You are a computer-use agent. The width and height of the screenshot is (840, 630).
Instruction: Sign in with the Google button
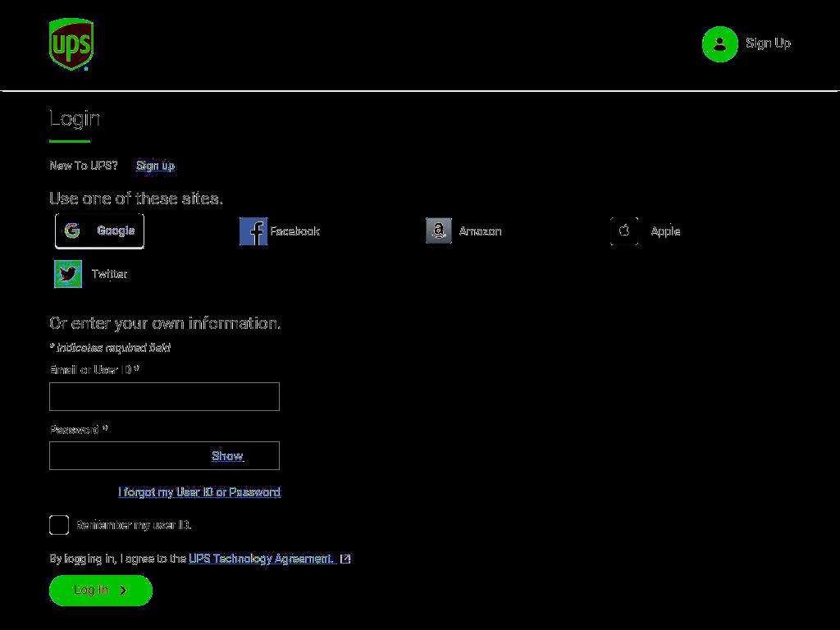tap(99, 231)
